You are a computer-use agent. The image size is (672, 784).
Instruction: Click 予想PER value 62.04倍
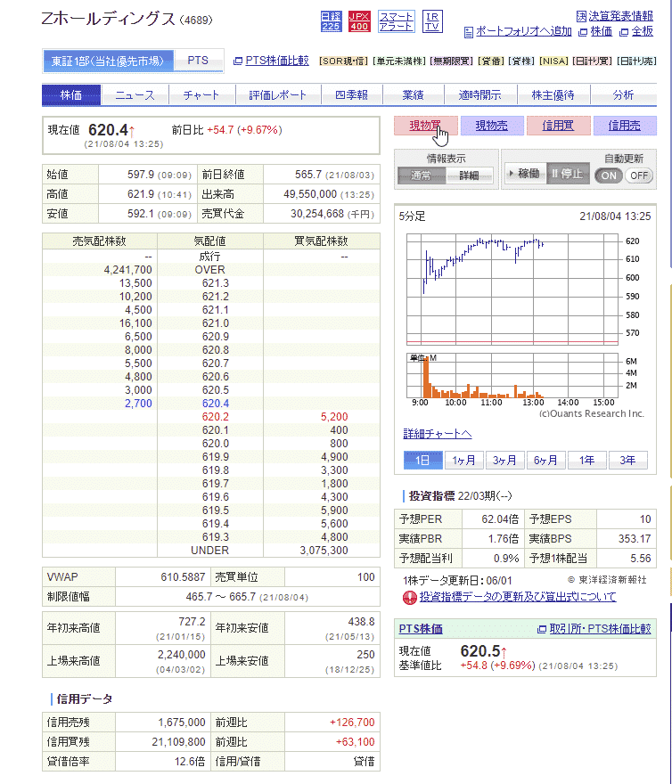[x=500, y=519]
